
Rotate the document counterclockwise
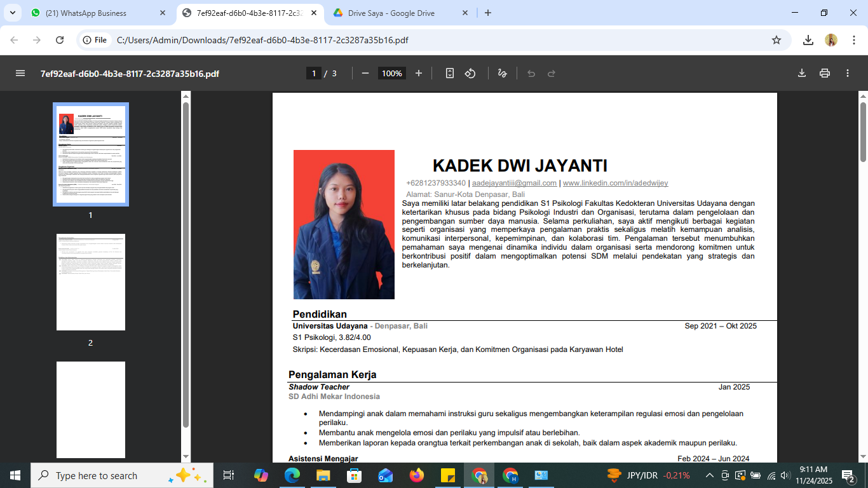[470, 73]
